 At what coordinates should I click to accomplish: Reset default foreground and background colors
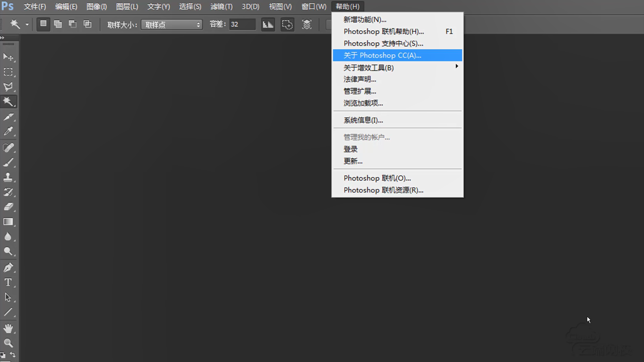point(3,355)
